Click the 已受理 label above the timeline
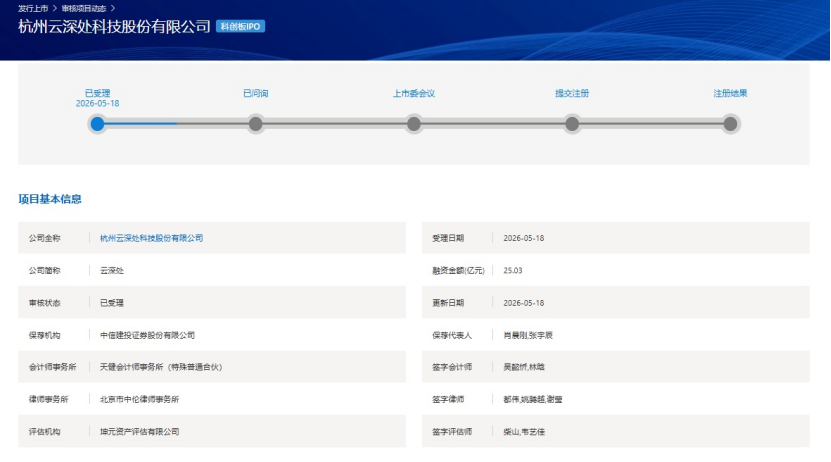Screen dimensions: 831x462 pyautogui.click(x=98, y=93)
